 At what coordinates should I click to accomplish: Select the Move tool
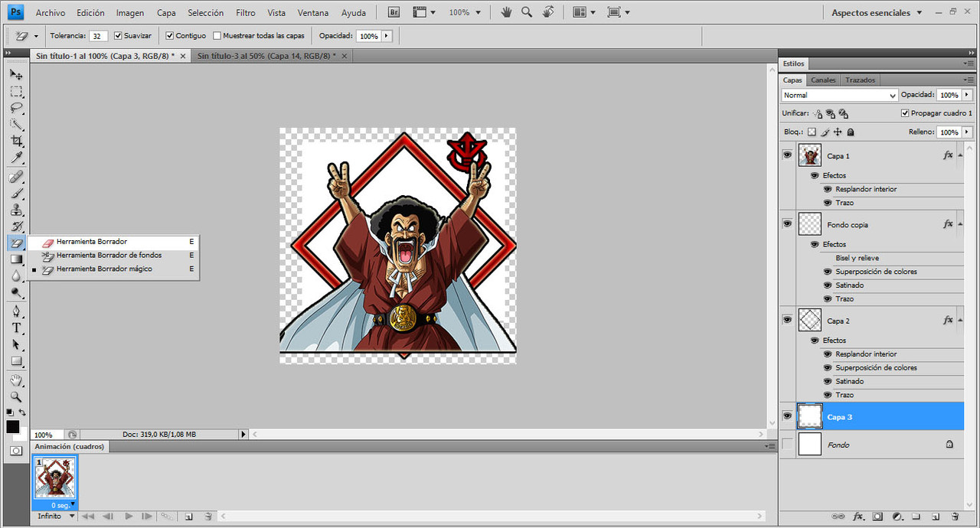(16, 74)
